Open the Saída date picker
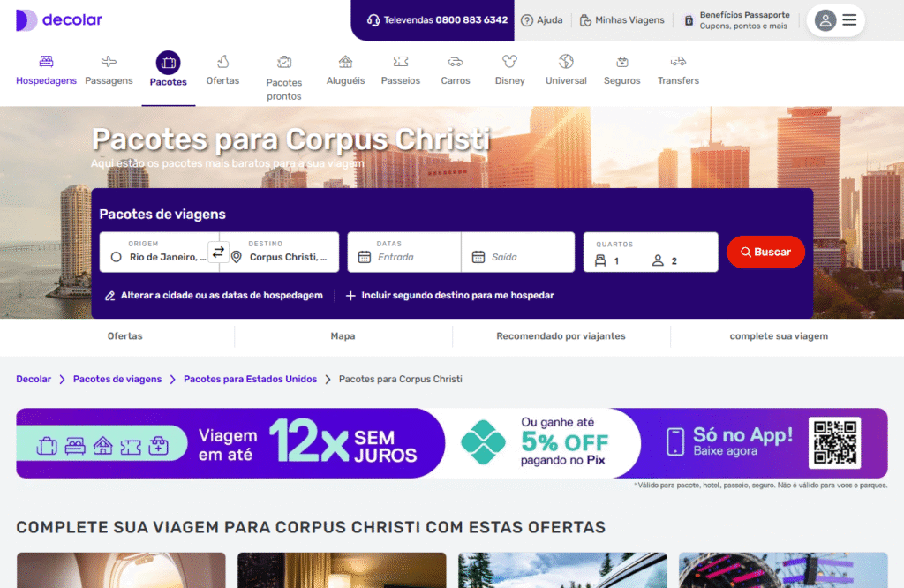 pos(517,252)
